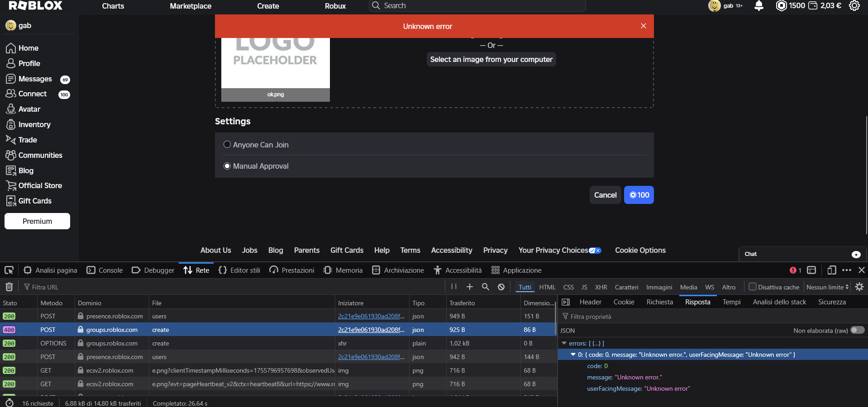
Task: Switch to the Console tab in DevTools
Action: pyautogui.click(x=110, y=270)
